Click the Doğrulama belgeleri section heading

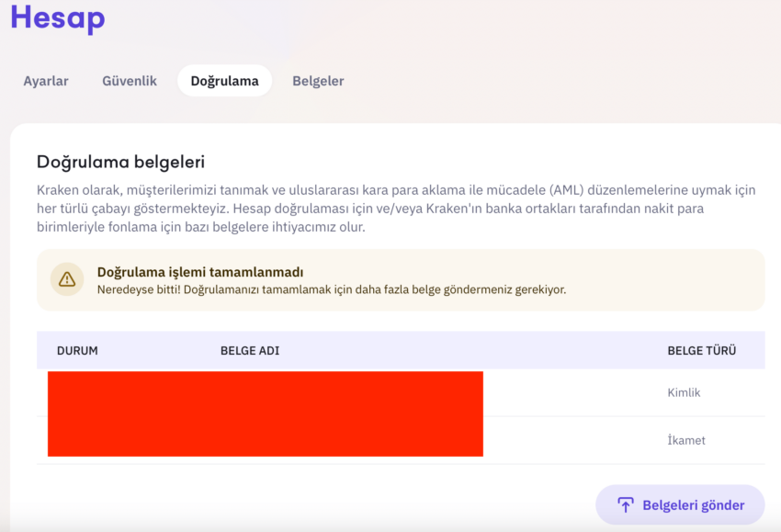(x=120, y=162)
